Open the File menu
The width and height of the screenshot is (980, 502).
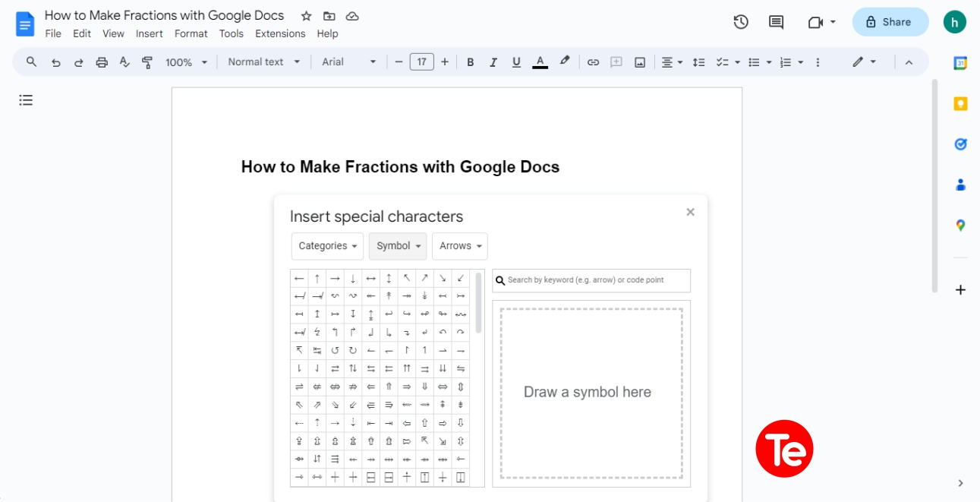(53, 33)
